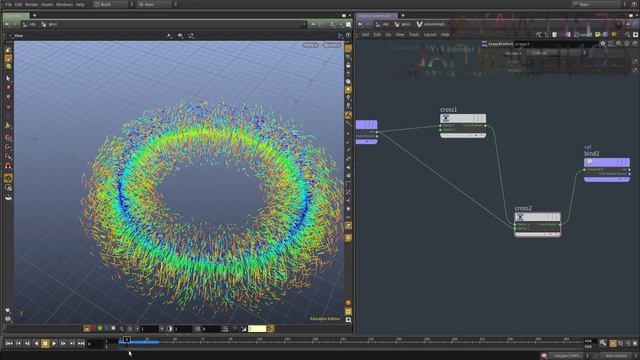
Task: Click the Cross Product node type icon in the parameter header
Action: click(484, 44)
